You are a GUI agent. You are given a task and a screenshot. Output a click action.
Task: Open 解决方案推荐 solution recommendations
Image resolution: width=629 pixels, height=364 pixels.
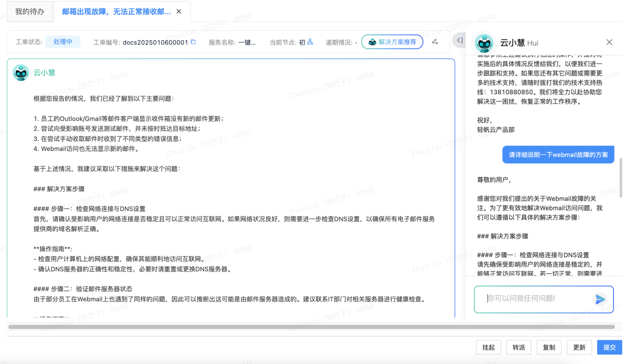coord(392,42)
